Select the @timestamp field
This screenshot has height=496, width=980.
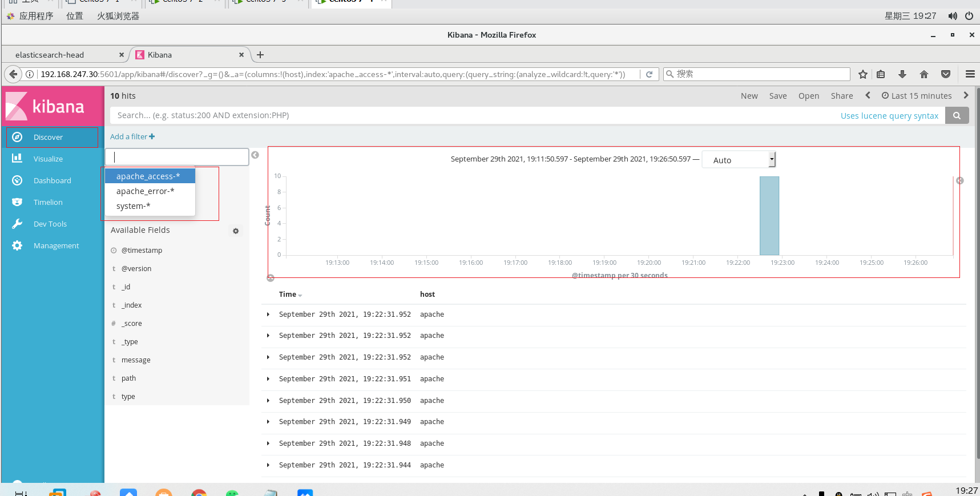[142, 251]
